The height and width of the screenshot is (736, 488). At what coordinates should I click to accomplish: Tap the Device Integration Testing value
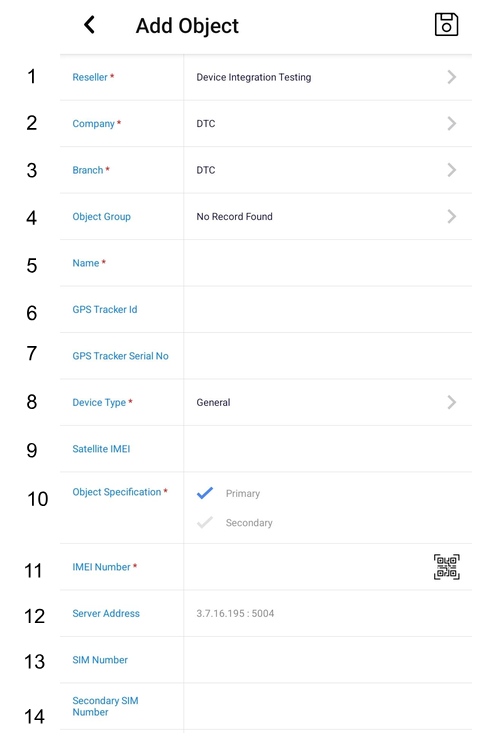[x=253, y=77]
